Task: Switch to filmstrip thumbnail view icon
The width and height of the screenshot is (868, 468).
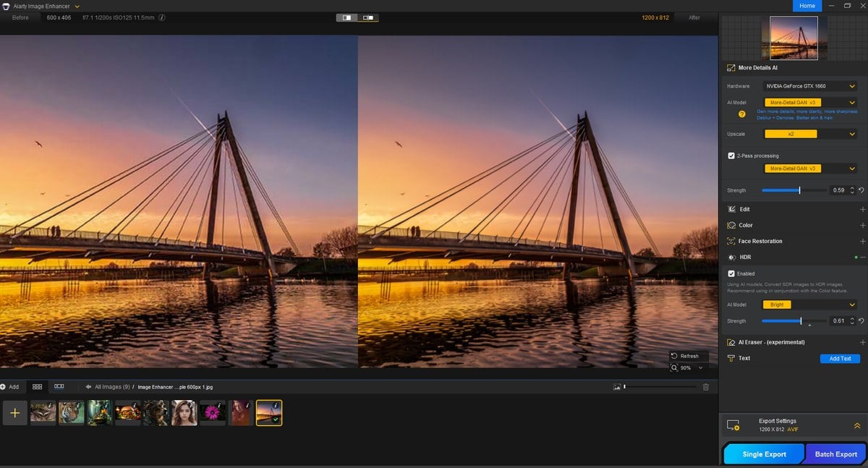Action: click(59, 387)
